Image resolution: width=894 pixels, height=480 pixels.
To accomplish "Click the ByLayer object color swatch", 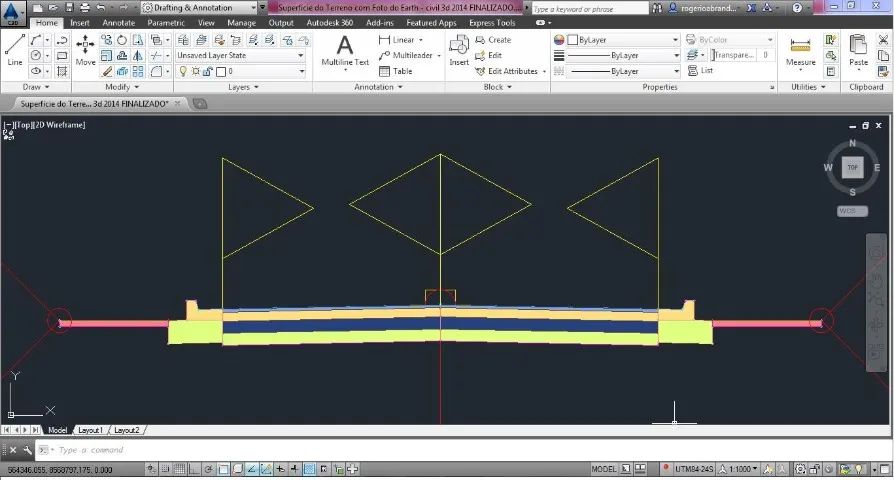I will tap(572, 40).
